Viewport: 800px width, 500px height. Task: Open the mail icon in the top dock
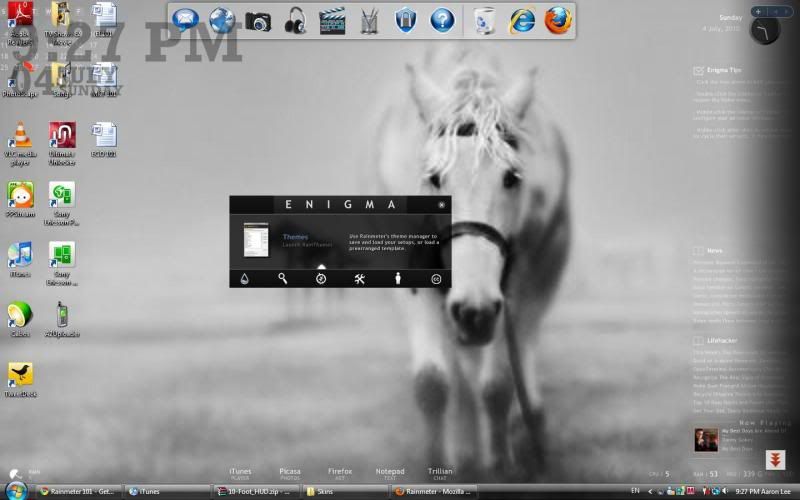185,19
